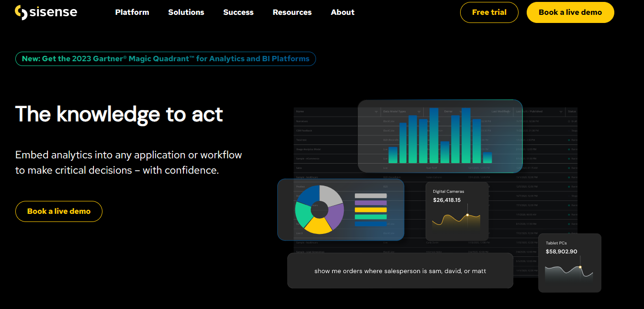The image size is (644, 309).
Task: Open the Success menu
Action: (x=238, y=12)
